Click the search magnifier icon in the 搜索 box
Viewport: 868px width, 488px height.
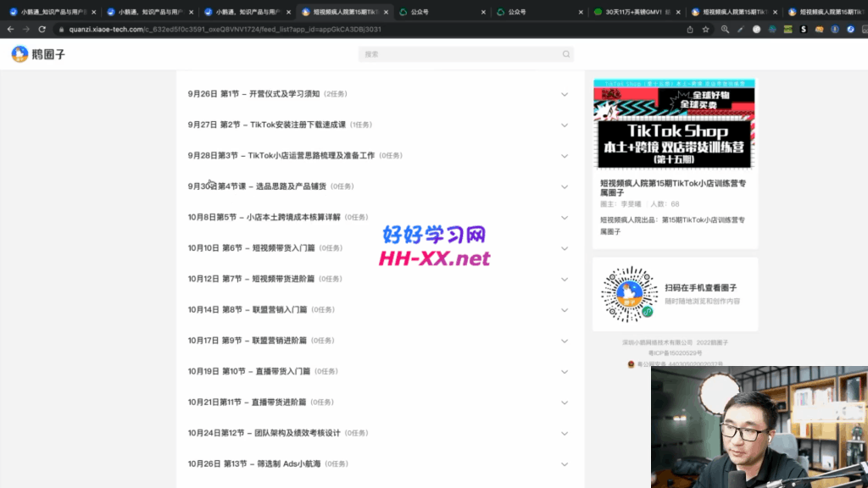tap(565, 54)
